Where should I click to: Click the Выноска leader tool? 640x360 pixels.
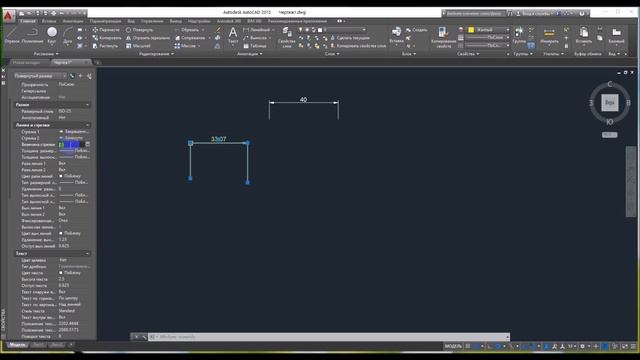255,38
